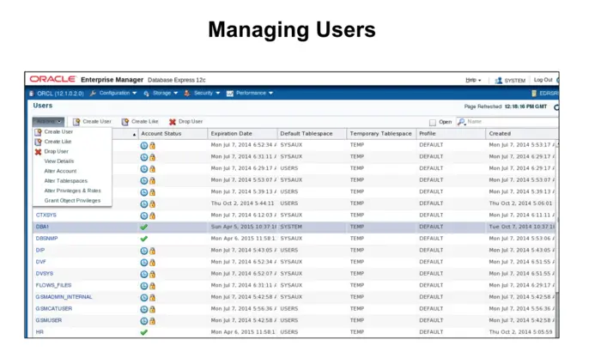This screenshot has height=364, width=601.
Task: Select Create Like in the Actions menu
Action: 58,142
